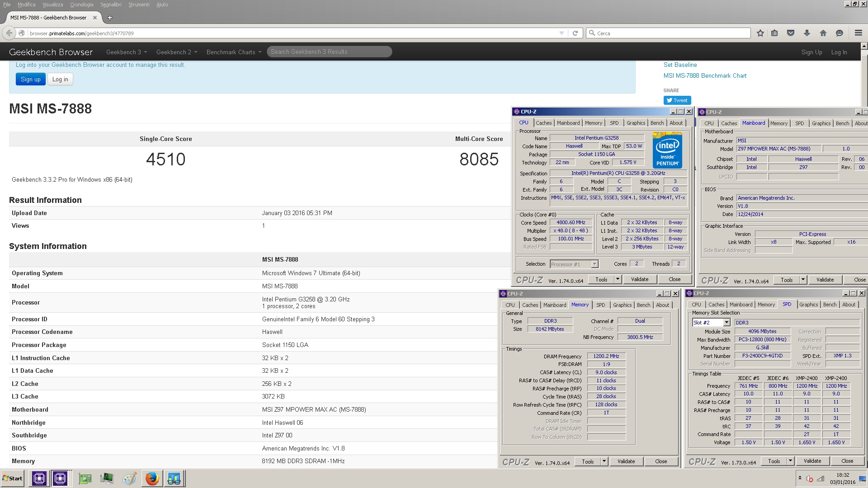Switch to Caches tab in CPU-Z CPU window
The height and width of the screenshot is (488, 868).
tap(543, 123)
